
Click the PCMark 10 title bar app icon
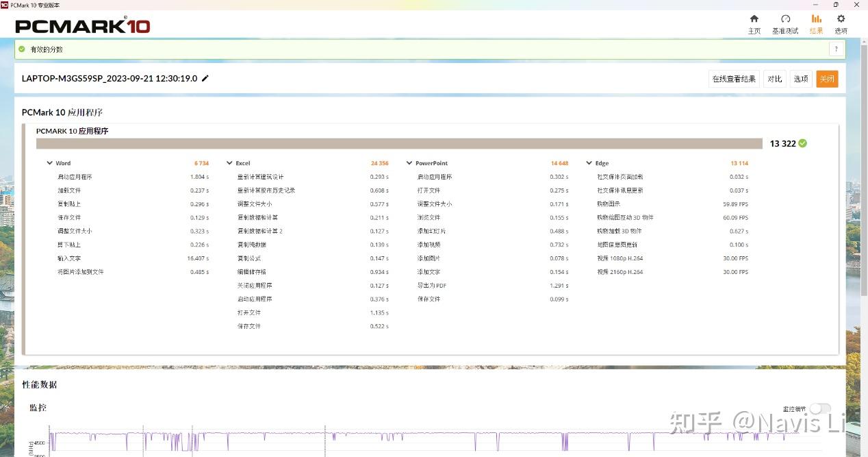tap(5, 5)
